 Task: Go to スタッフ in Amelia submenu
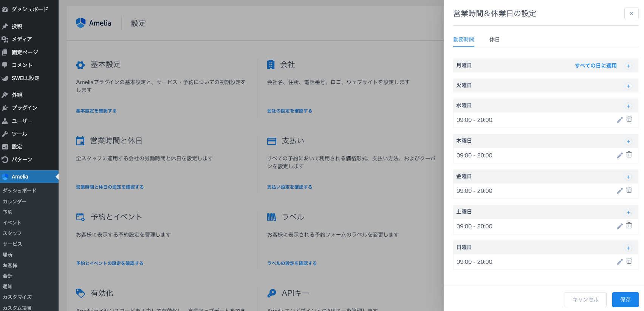coord(12,233)
